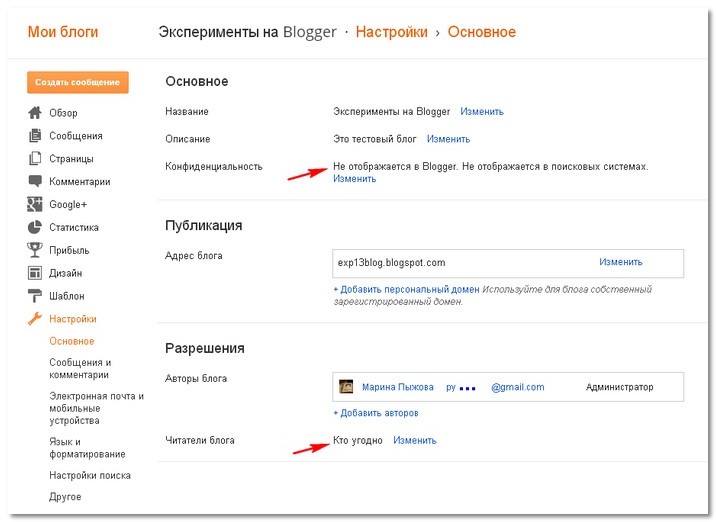Click Добавить персональный домен link

click(x=406, y=289)
